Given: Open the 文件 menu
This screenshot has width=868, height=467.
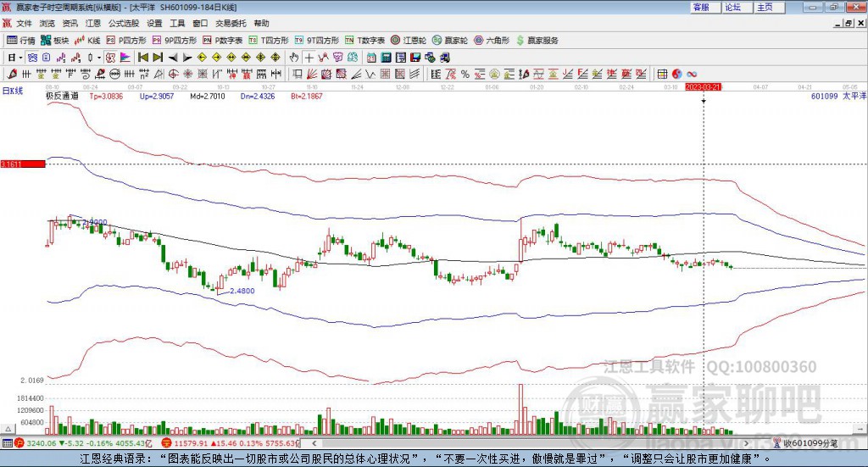Looking at the screenshot, I should pos(24,23).
